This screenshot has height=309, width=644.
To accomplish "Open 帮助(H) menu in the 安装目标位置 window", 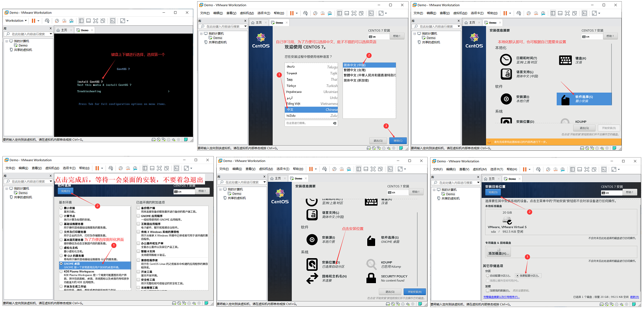I will pos(512,169).
